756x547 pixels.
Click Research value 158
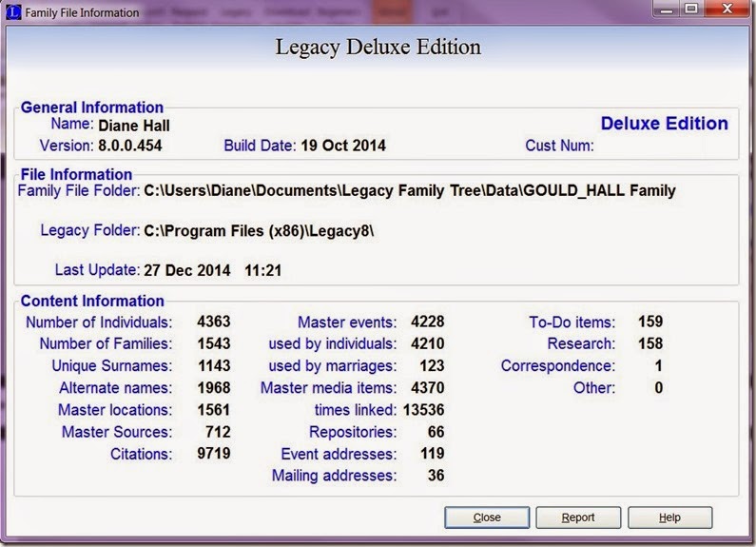650,343
